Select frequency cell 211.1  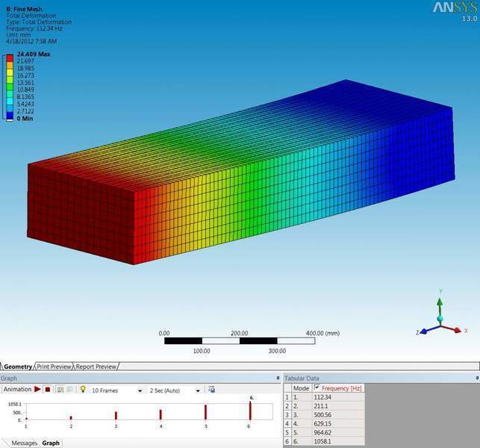(x=338, y=406)
